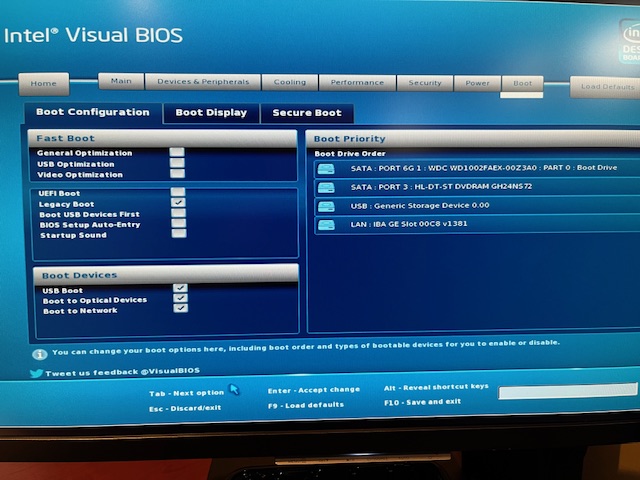This screenshot has width=640, height=480.
Task: Open the Secure Boot subtab
Action: [307, 113]
